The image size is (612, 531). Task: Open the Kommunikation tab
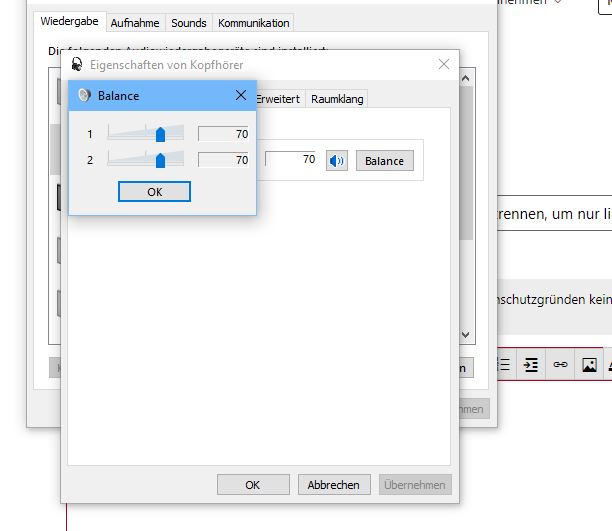pyautogui.click(x=254, y=23)
